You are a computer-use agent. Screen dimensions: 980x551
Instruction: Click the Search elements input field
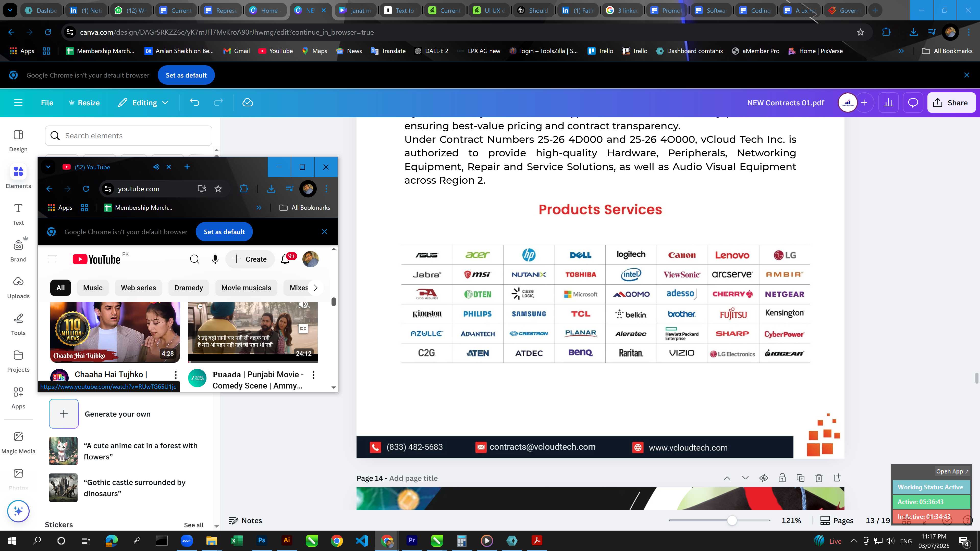tap(129, 136)
